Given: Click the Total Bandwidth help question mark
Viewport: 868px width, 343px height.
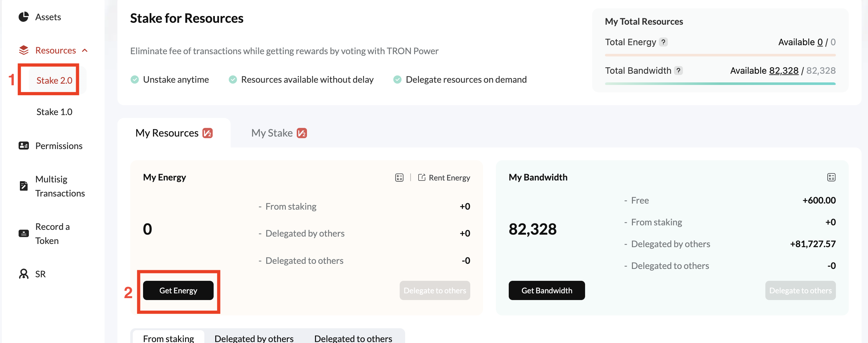Looking at the screenshot, I should tap(678, 71).
